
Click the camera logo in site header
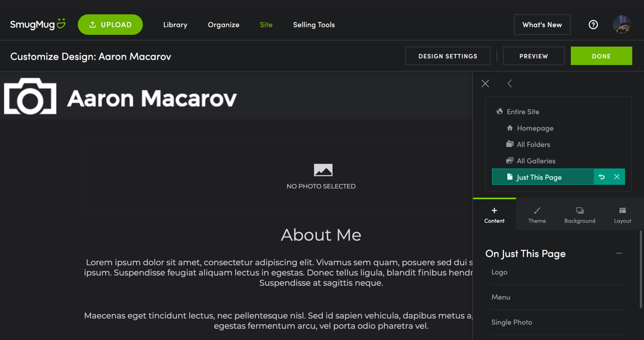30,96
